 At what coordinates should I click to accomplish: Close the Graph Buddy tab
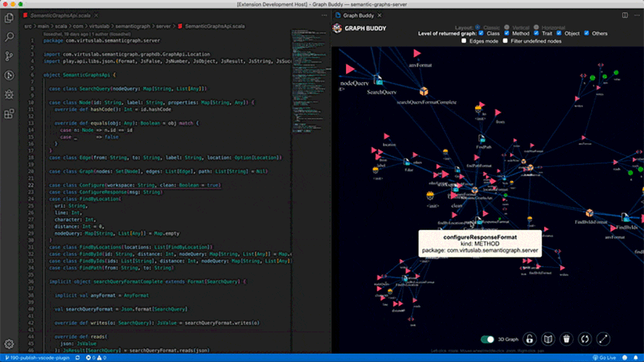[380, 15]
